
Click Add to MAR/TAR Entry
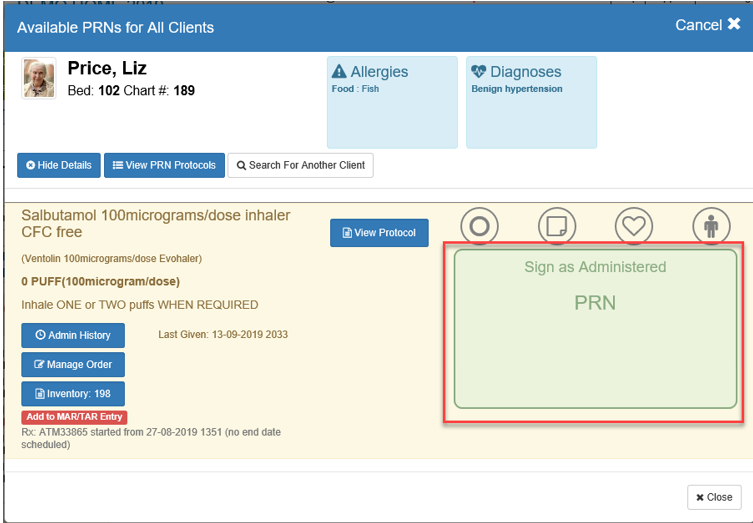click(74, 417)
